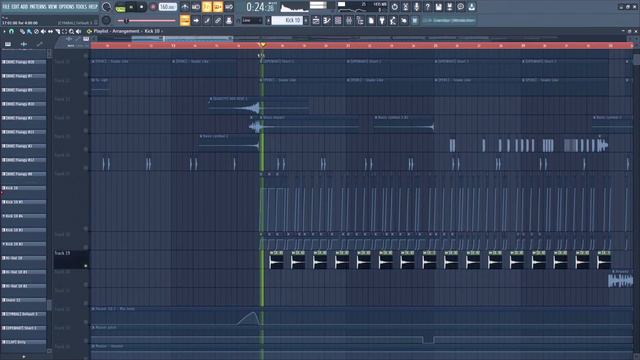Select the playlist playback speaker tool
Viewport: 640px width, 360px height.
pyautogui.click(x=78, y=31)
